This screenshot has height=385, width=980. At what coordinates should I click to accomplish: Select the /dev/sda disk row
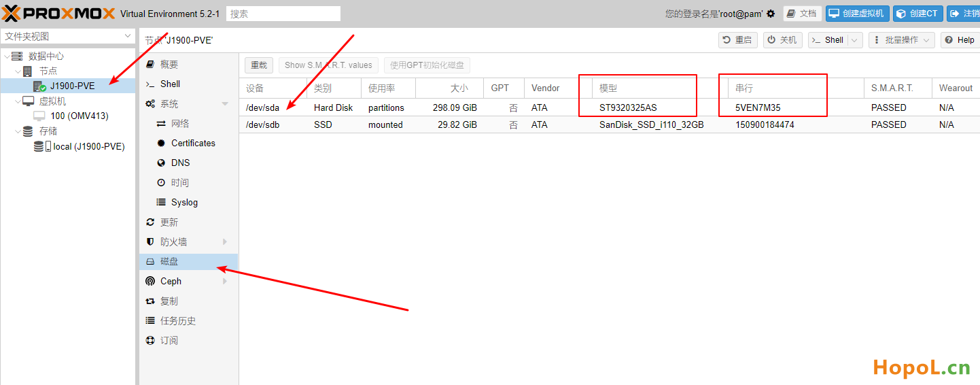pyautogui.click(x=610, y=107)
